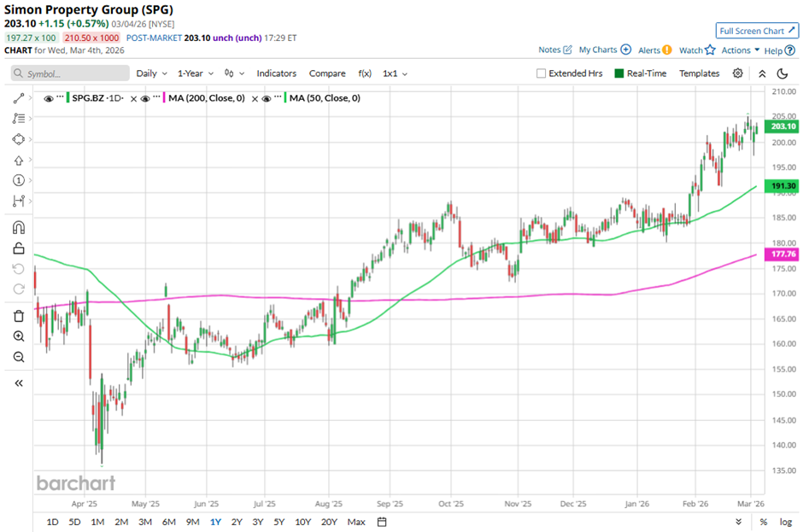
Task: Open the My Charts link
Action: click(x=604, y=50)
